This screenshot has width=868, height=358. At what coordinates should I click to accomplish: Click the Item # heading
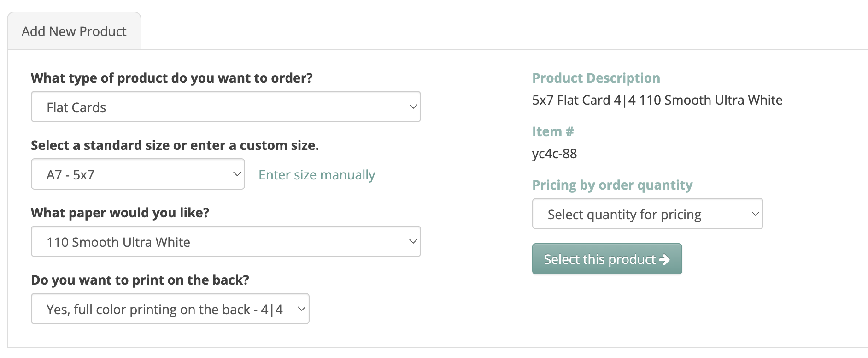pos(552,131)
